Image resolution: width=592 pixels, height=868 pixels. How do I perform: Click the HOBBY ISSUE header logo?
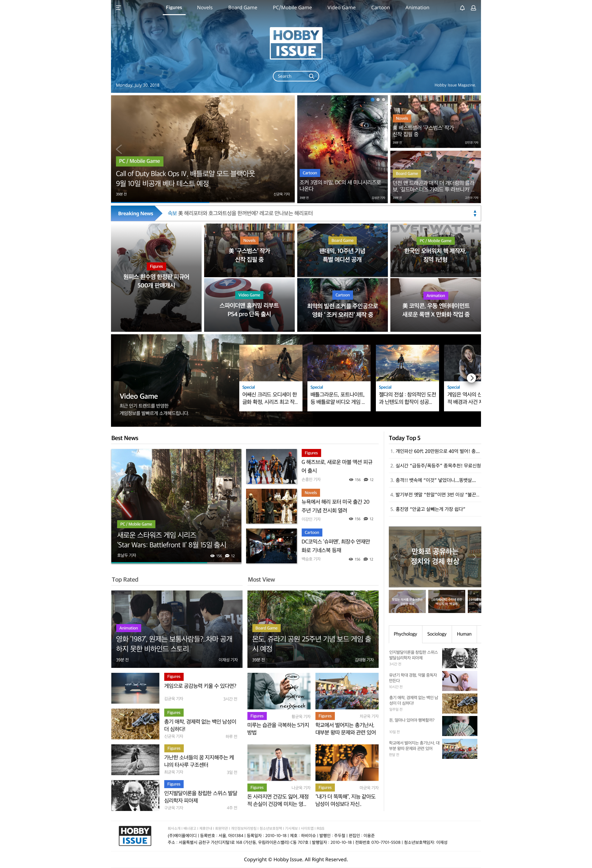point(296,43)
